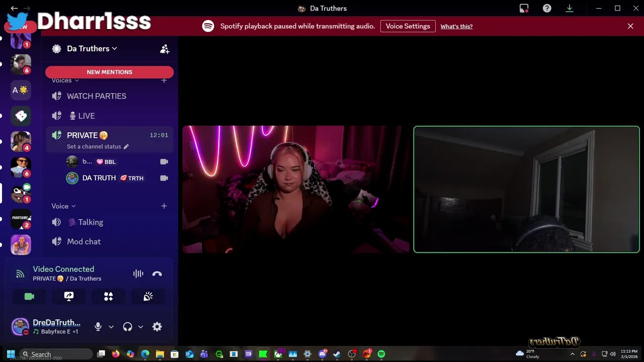
Task: Deafen audio with headphones icon
Action: pyautogui.click(x=127, y=327)
